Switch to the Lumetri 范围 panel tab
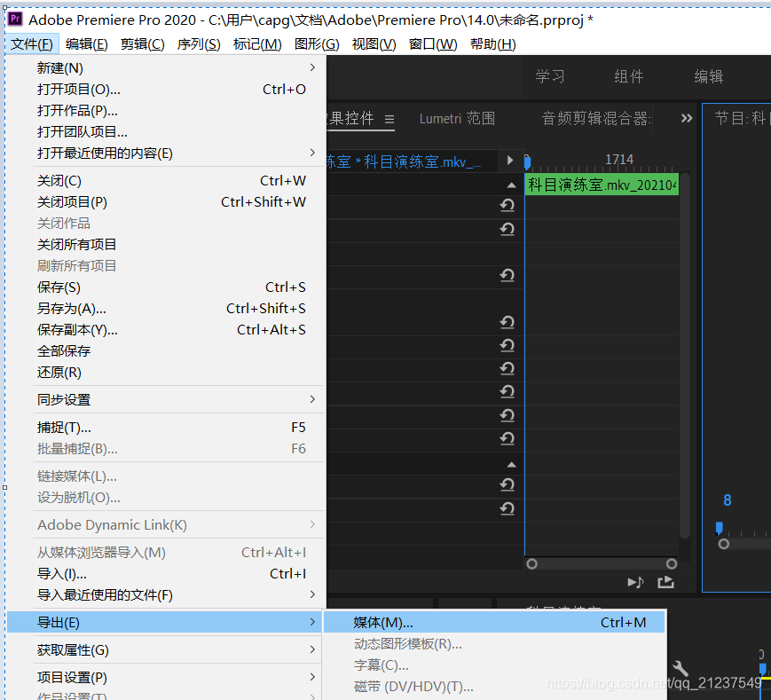771x700 pixels. pos(457,119)
